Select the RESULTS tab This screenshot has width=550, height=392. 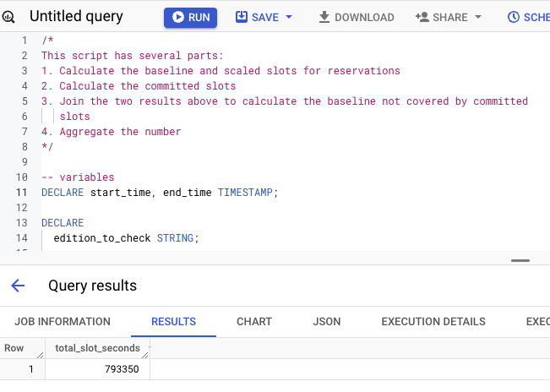[174, 322]
